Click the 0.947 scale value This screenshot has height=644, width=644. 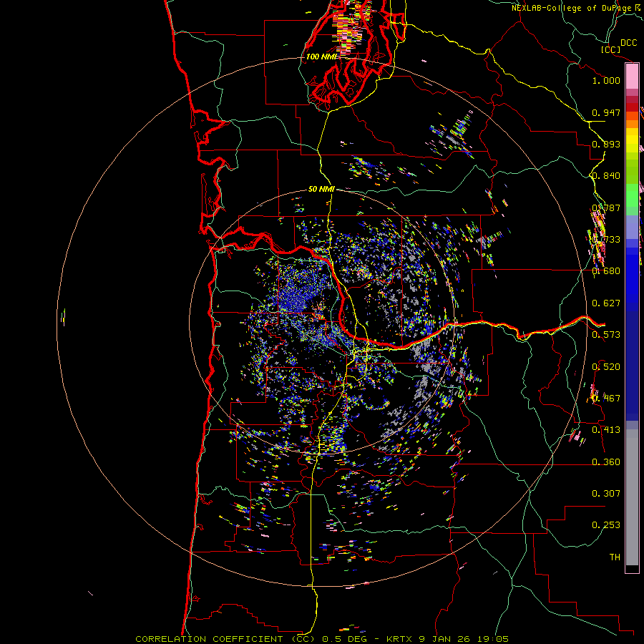pyautogui.click(x=606, y=112)
